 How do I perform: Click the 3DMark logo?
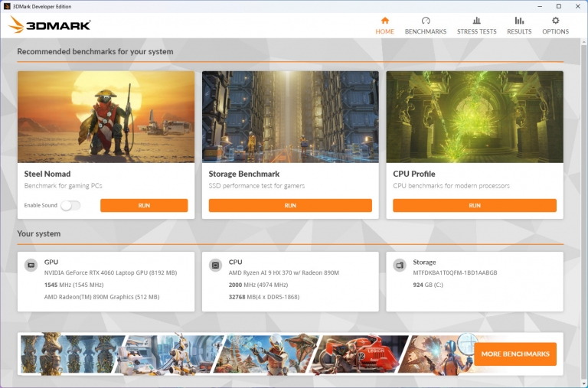[49, 24]
